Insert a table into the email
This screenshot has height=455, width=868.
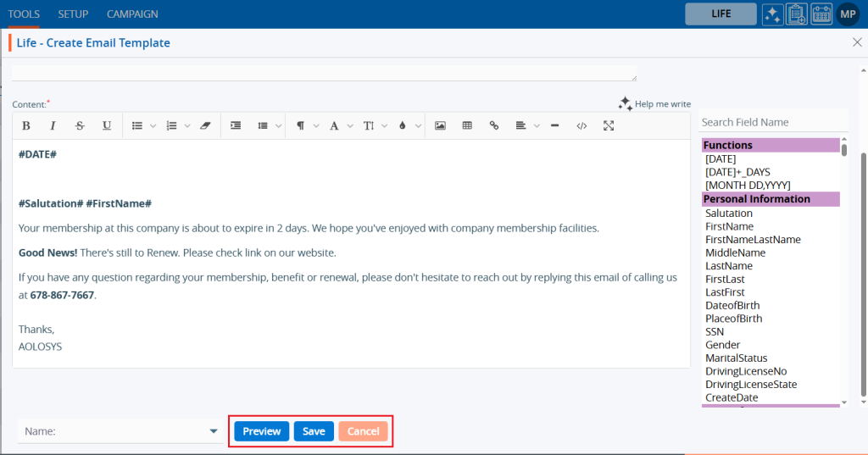pyautogui.click(x=467, y=125)
